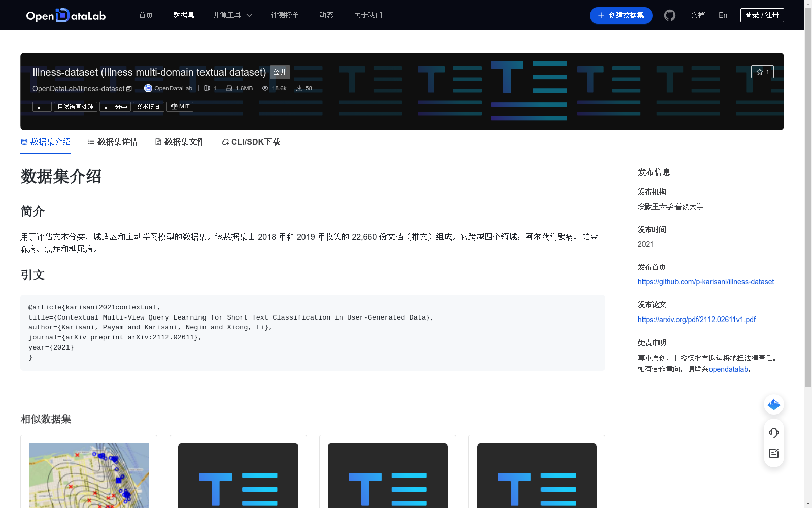The width and height of the screenshot is (812, 508).
Task: Open the github.com/p-karisani/illness-dataset link
Action: (x=706, y=282)
